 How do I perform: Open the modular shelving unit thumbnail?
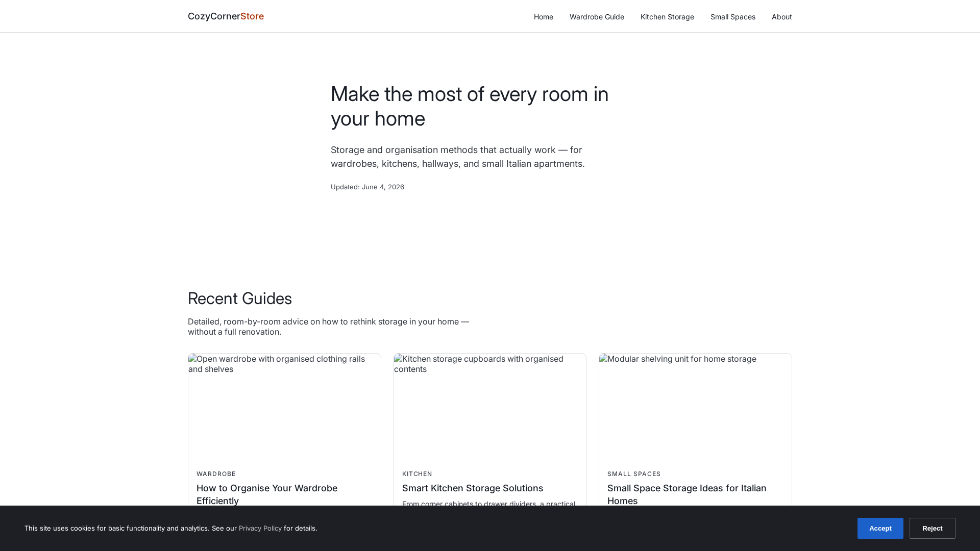tap(695, 407)
